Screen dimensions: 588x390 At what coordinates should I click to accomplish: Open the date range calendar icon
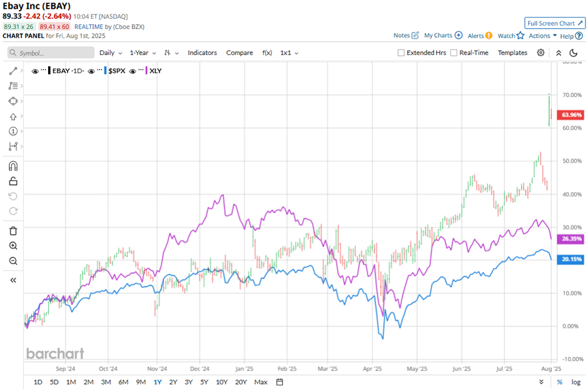coord(280,382)
